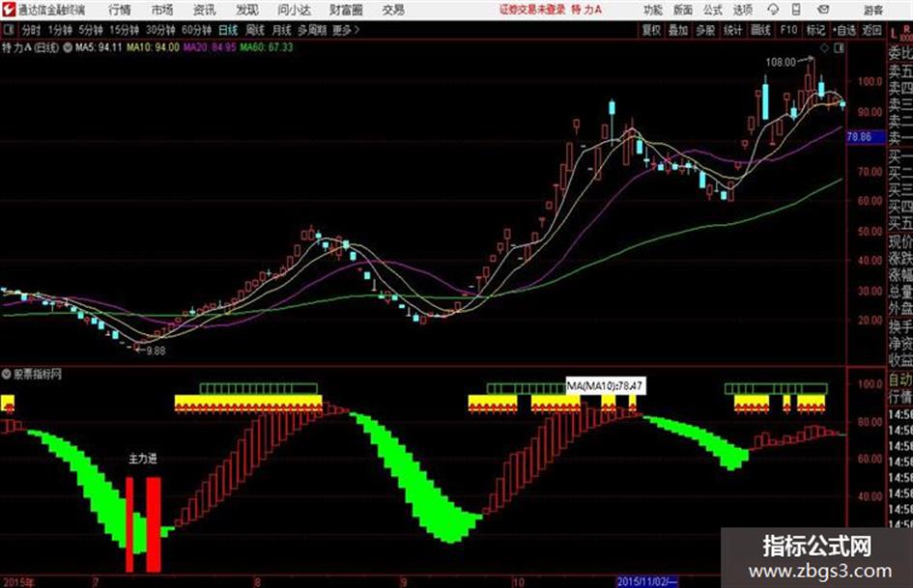Open the 财富圈 menu
The image size is (913, 588).
(x=346, y=10)
